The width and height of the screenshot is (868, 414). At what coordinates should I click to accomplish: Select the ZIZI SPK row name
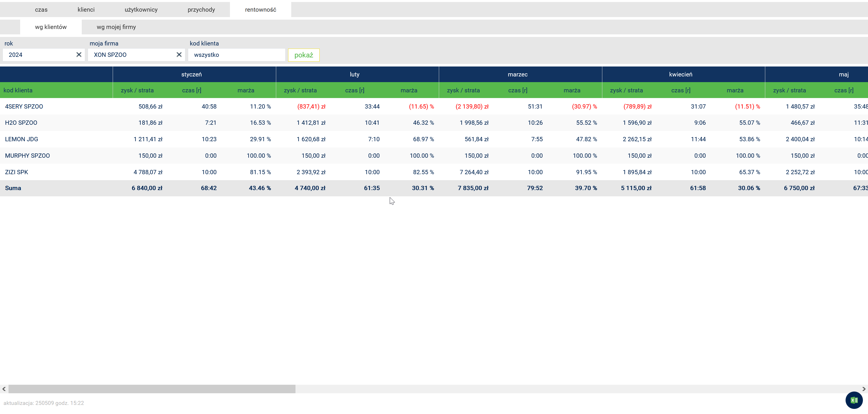[16, 172]
